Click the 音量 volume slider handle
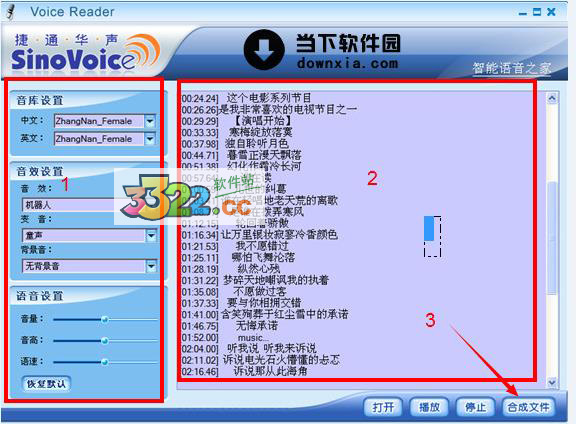The width and height of the screenshot is (576, 424). point(105,320)
